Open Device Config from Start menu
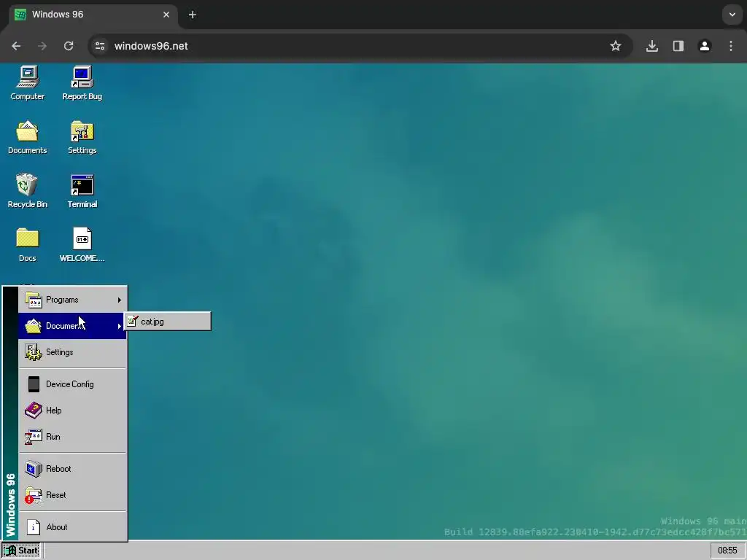This screenshot has width=747, height=560. 72,384
